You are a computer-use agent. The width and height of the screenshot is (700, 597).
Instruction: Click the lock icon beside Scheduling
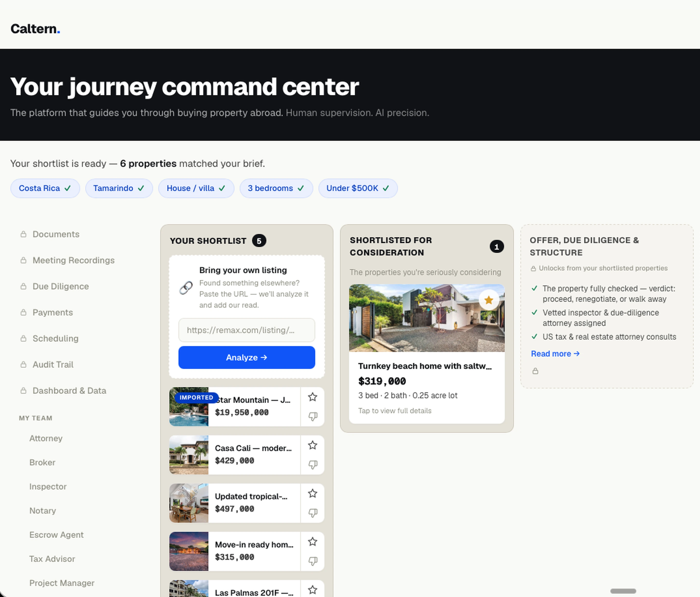coord(23,338)
